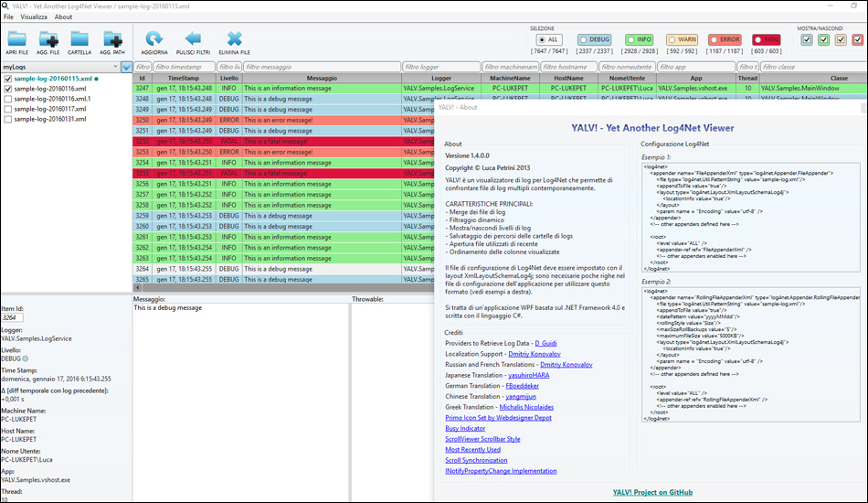Open the ScrollViewer Scrollbar Style link
868x503 pixels.
pyautogui.click(x=482, y=439)
